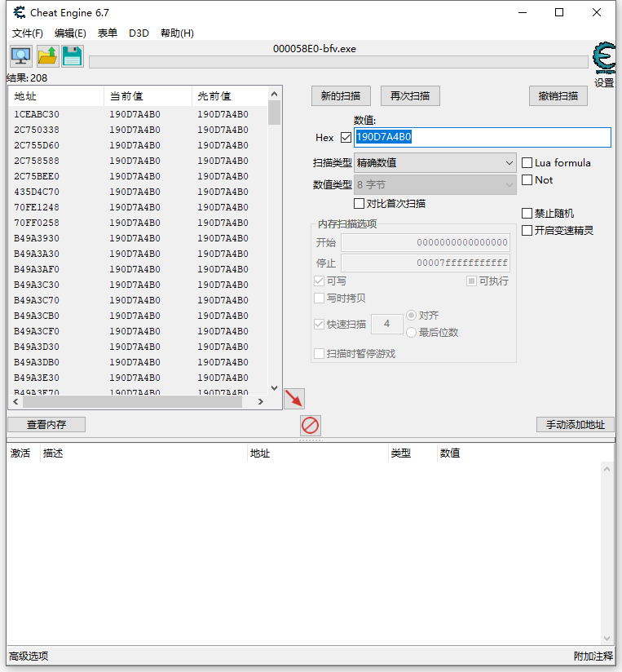Image resolution: width=622 pixels, height=672 pixels.
Task: Enable 开启变速精灵 checkbox
Action: click(x=527, y=231)
